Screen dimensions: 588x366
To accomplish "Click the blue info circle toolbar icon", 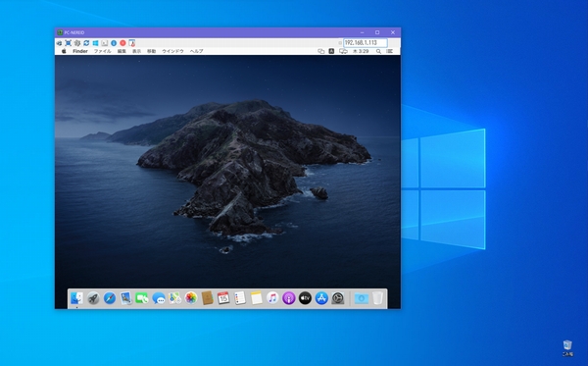I will pyautogui.click(x=114, y=43).
